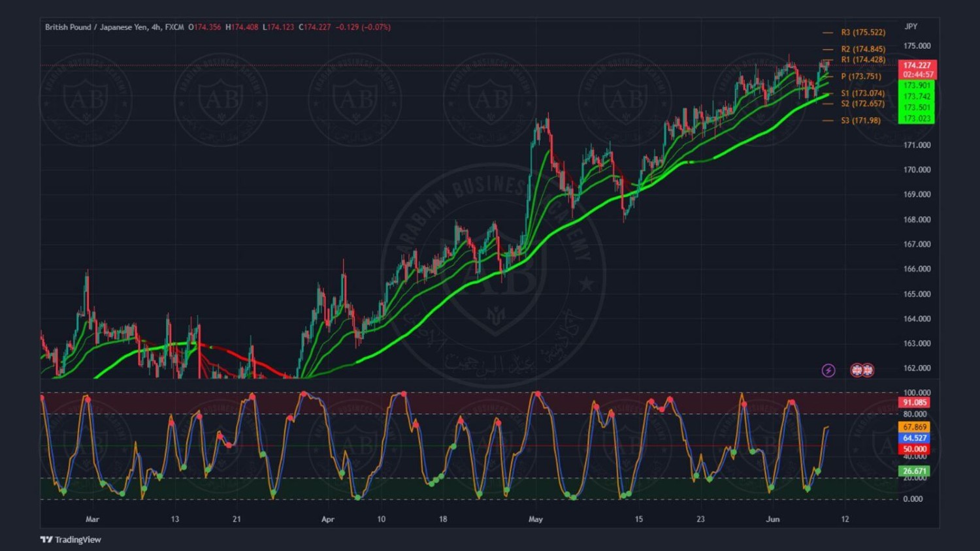Click the TradingView logo

point(71,539)
